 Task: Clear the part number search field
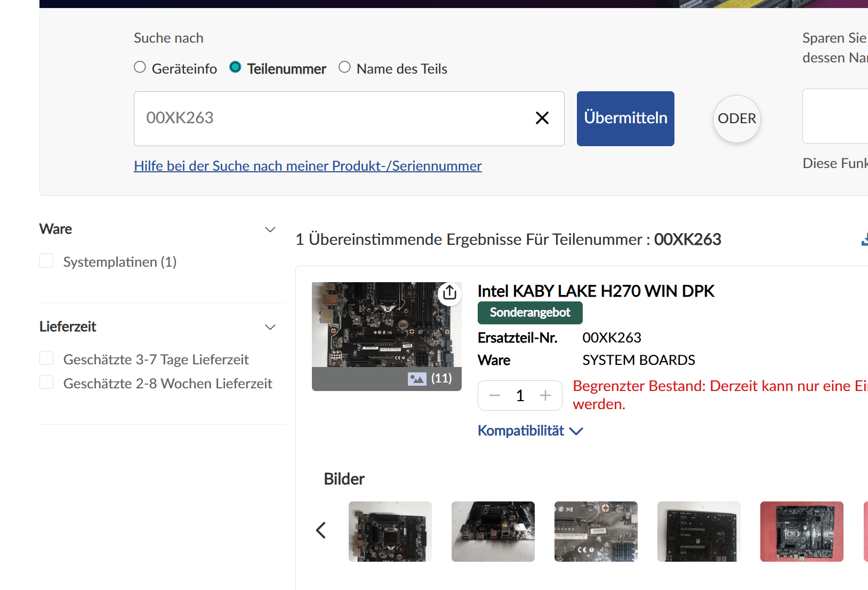click(542, 118)
